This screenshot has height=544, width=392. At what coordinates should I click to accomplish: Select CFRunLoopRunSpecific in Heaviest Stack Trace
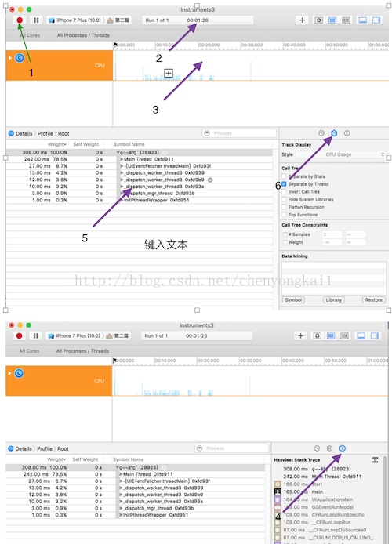coord(338,515)
